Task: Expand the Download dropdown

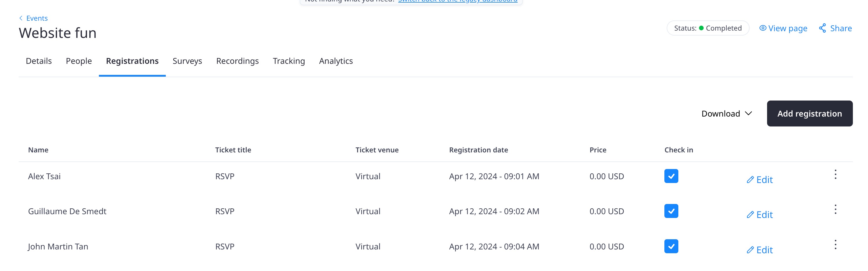Action: (726, 114)
